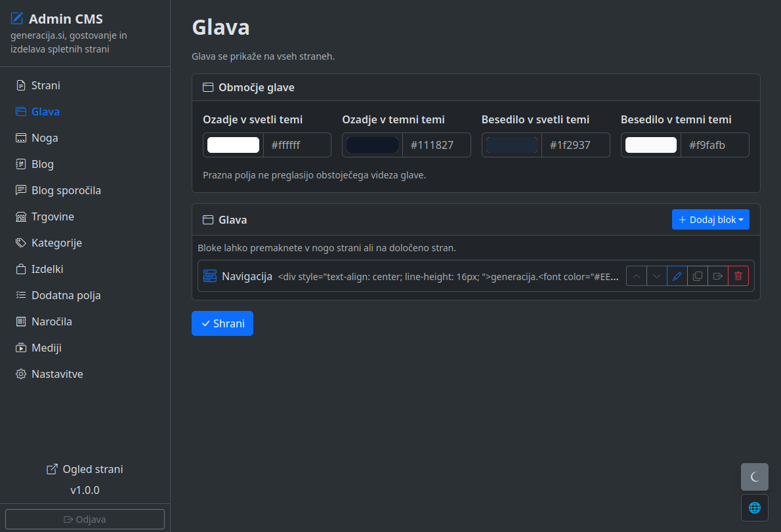The width and height of the screenshot is (781, 532).
Task: Click the Admin CMS logo icon
Action: click(17, 18)
